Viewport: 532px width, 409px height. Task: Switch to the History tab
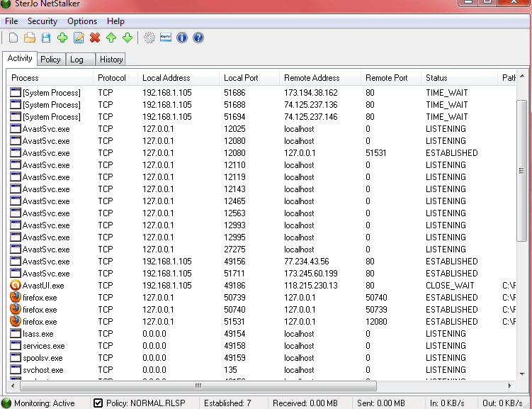(x=111, y=60)
